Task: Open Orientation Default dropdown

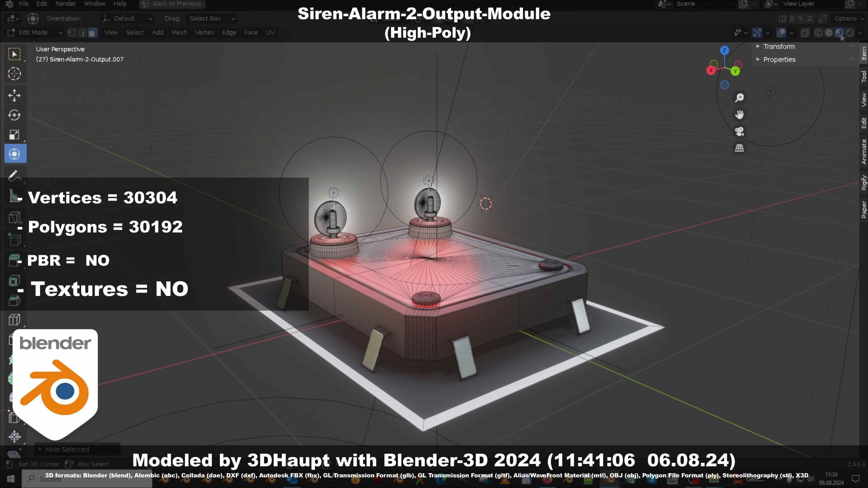Action: click(127, 19)
